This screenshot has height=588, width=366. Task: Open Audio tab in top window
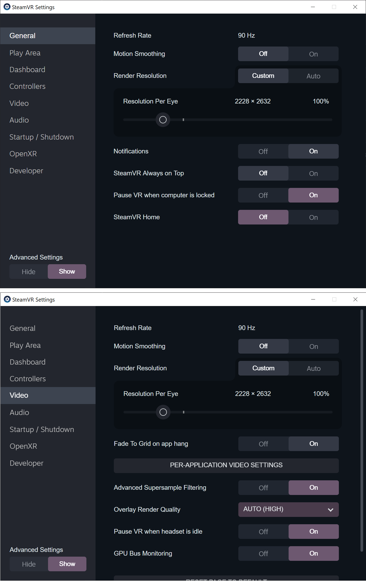point(48,120)
